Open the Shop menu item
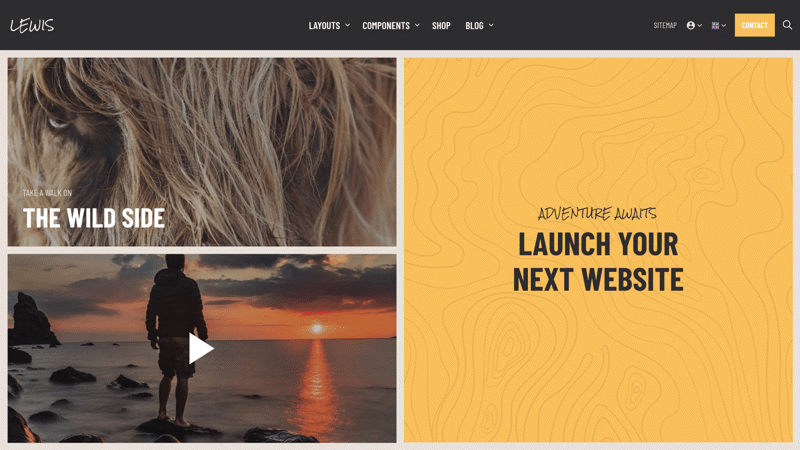 point(441,26)
